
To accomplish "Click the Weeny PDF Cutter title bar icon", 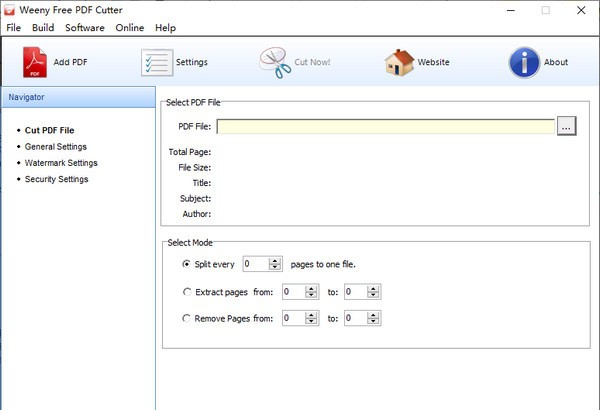I will coord(9,10).
